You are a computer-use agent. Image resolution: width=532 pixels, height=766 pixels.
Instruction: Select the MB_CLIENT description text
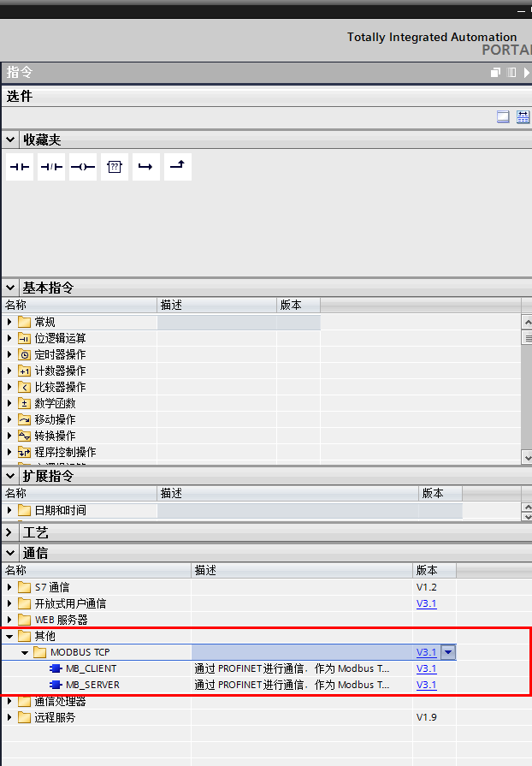[x=292, y=668]
